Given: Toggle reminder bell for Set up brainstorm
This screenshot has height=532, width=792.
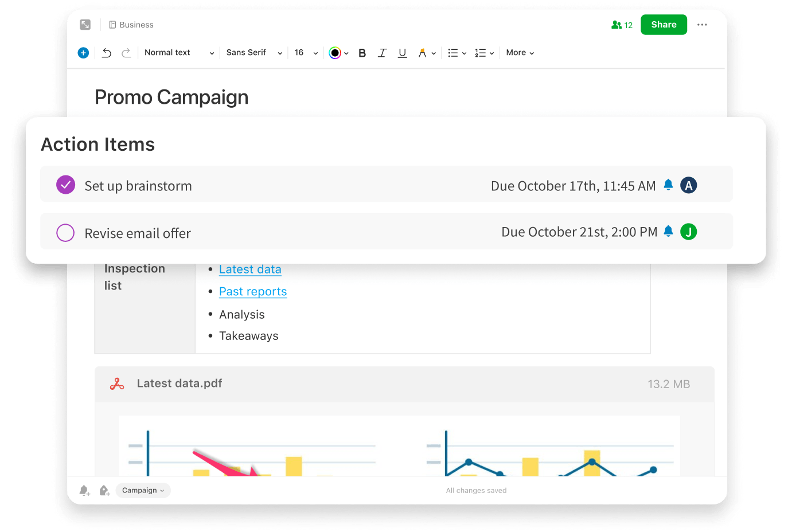Looking at the screenshot, I should [668, 185].
